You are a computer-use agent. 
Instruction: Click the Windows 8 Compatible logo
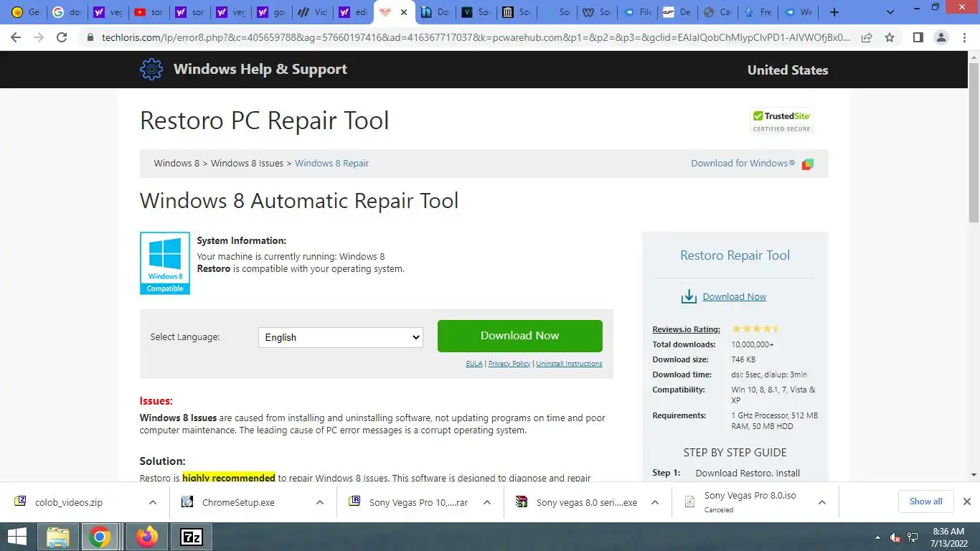coord(165,263)
